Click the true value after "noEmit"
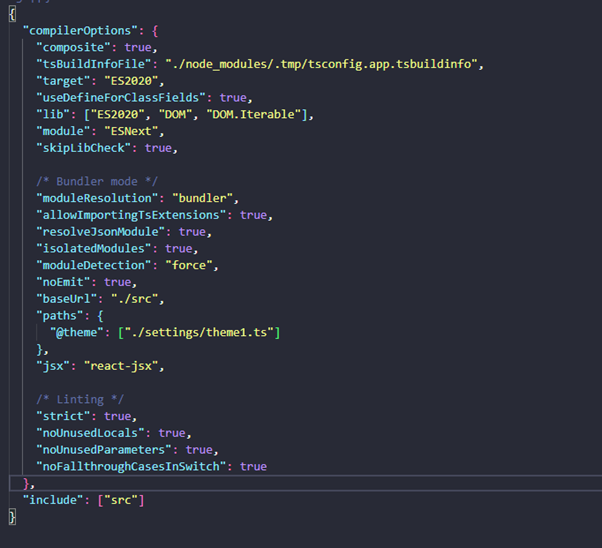The image size is (602, 548). click(x=117, y=282)
